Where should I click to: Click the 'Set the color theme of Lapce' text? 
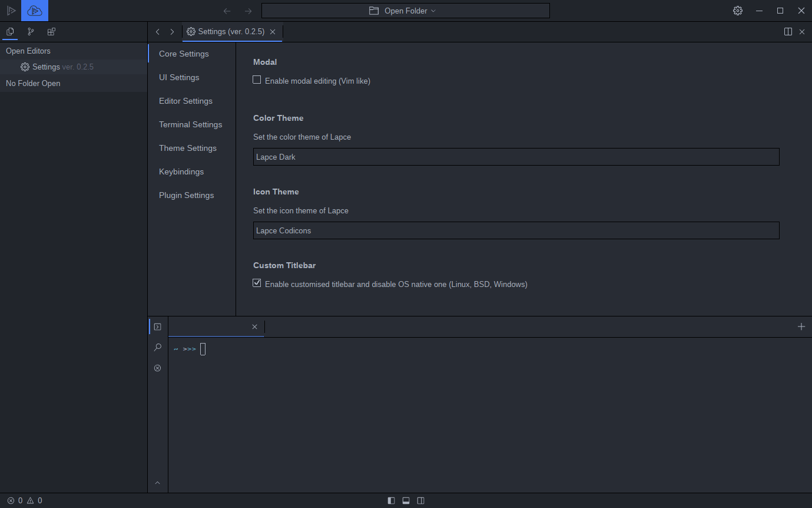click(302, 137)
